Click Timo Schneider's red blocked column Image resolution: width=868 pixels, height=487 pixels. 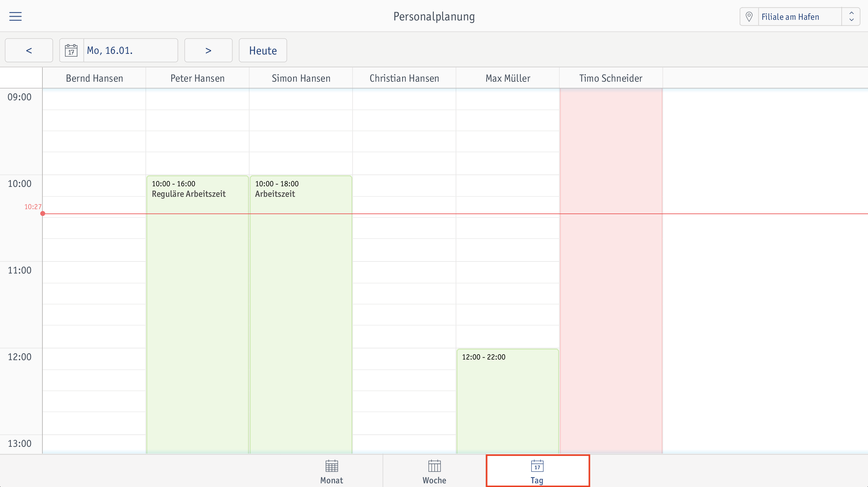coord(611,271)
